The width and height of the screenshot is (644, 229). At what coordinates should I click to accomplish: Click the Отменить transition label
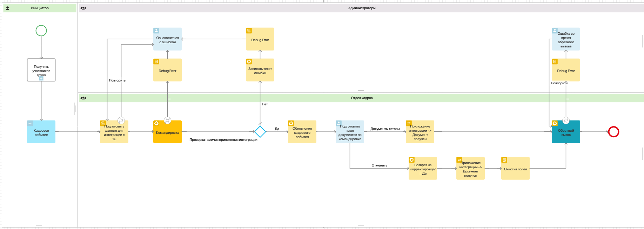[379, 165]
